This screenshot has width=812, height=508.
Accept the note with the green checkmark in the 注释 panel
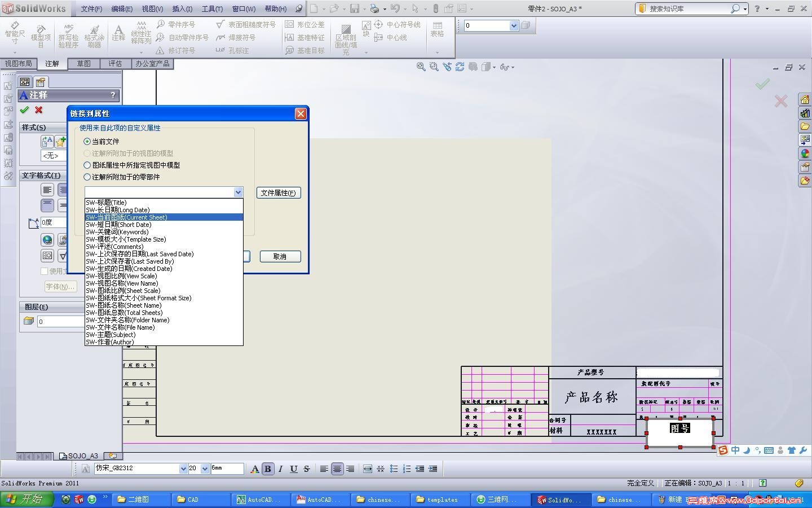tap(24, 110)
